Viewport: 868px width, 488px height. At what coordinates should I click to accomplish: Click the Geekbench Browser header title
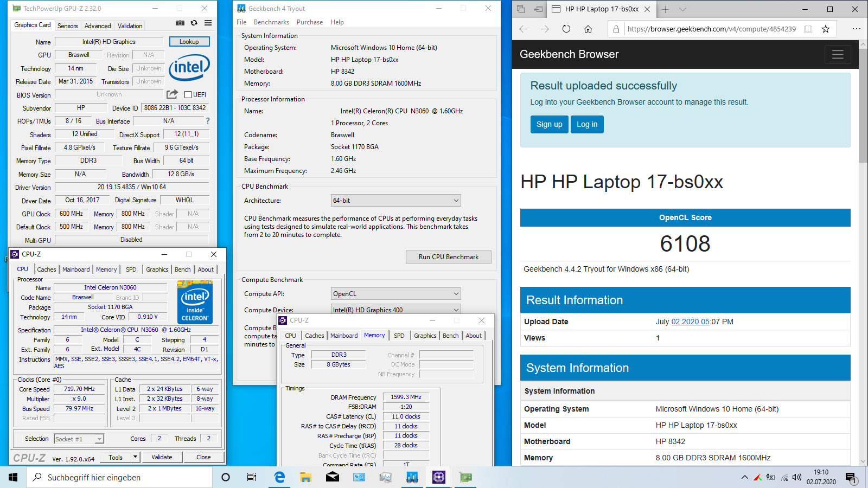coord(569,54)
